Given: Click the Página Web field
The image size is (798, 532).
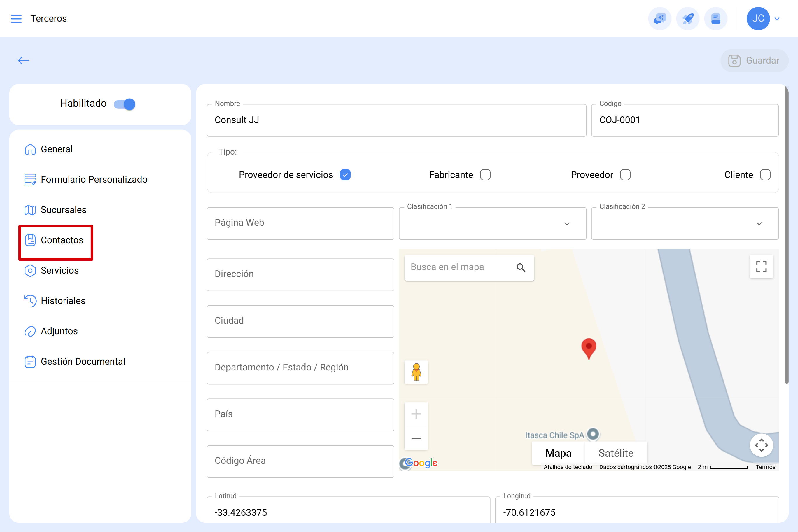Looking at the screenshot, I should [300, 223].
